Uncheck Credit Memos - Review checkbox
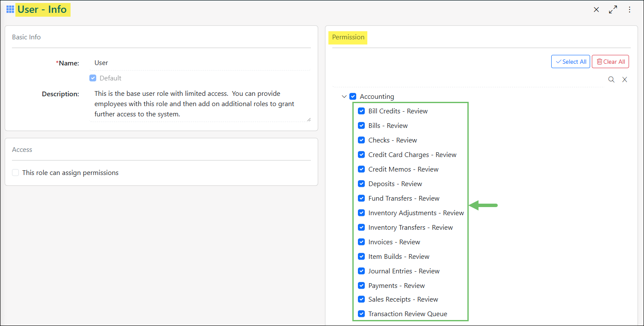The height and width of the screenshot is (326, 644). tap(361, 169)
